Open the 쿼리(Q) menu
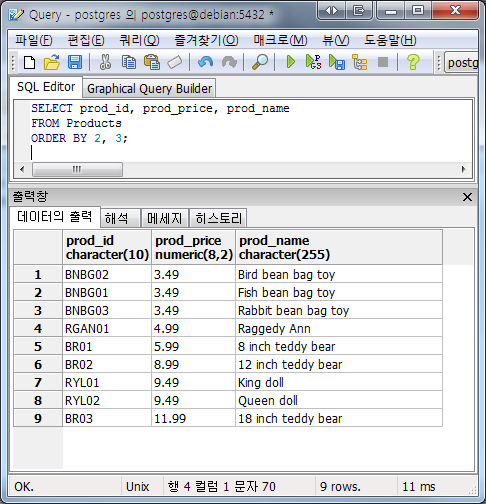The image size is (486, 504). click(140, 40)
